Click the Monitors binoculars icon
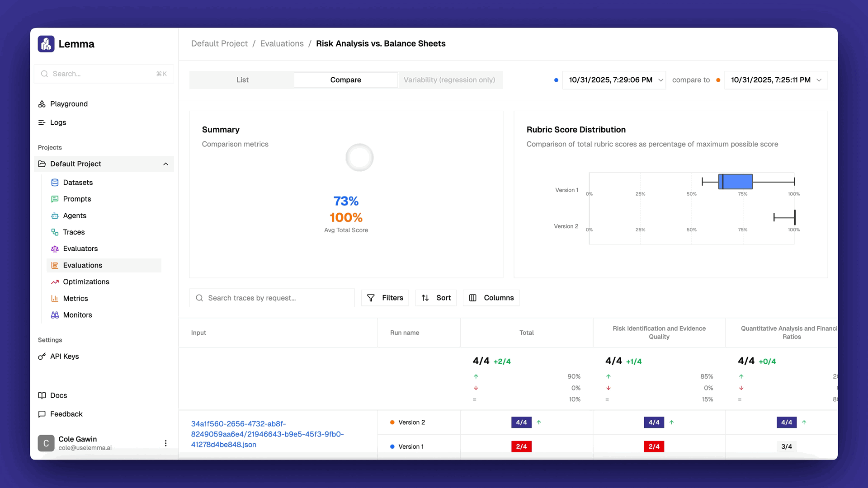This screenshot has height=488, width=868. [x=55, y=315]
